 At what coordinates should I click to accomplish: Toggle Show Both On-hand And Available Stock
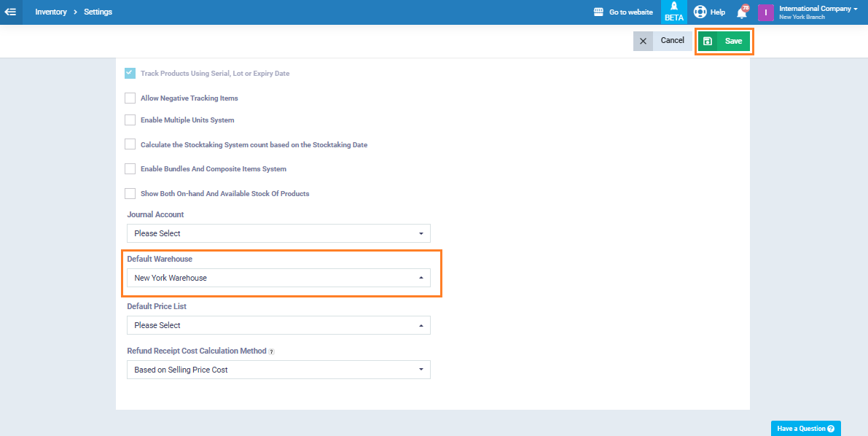pos(130,193)
